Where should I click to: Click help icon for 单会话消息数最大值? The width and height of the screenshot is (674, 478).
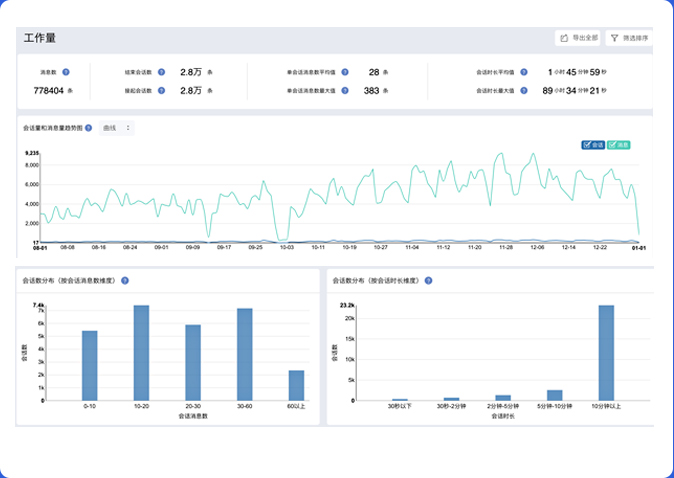[x=344, y=91]
